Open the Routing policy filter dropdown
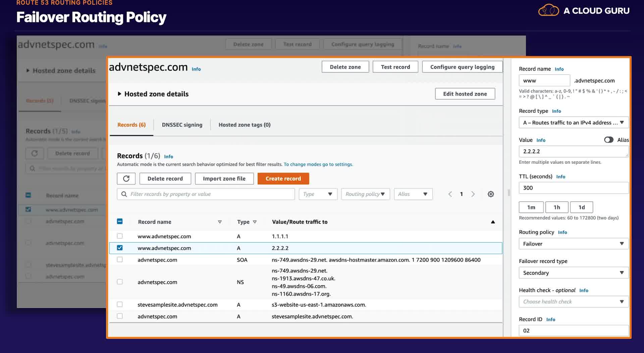 [365, 194]
